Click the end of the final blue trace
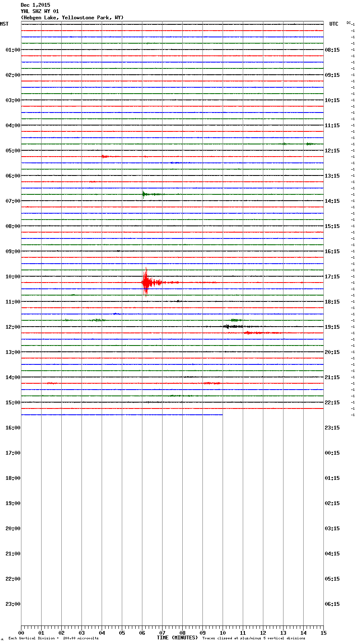This screenshot has width=357, height=644. [x=222, y=415]
